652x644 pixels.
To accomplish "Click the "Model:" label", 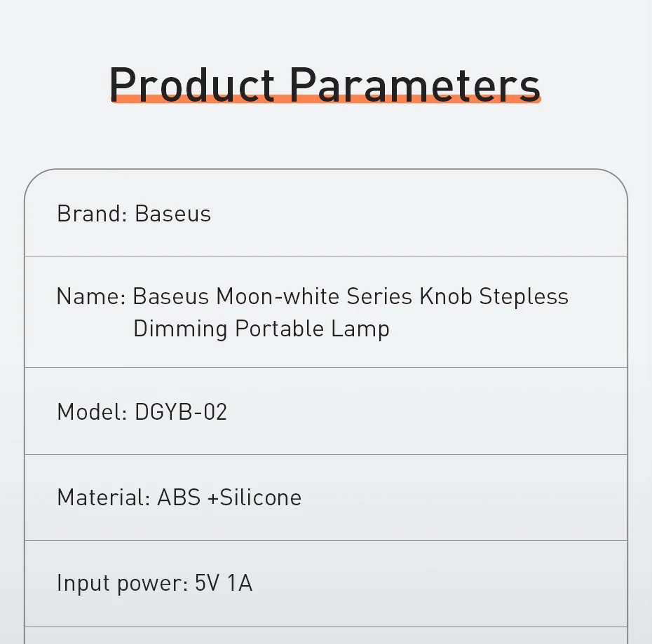I will 92,412.
